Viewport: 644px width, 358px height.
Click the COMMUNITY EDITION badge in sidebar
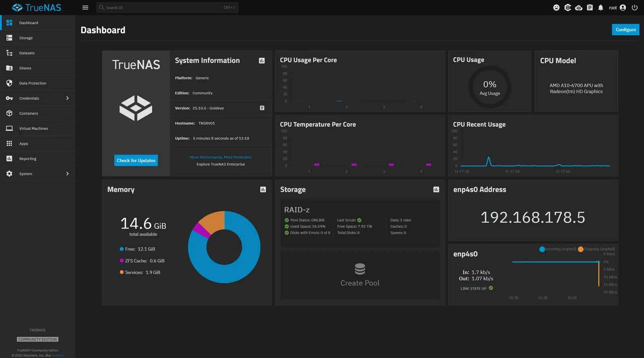pyautogui.click(x=37, y=339)
